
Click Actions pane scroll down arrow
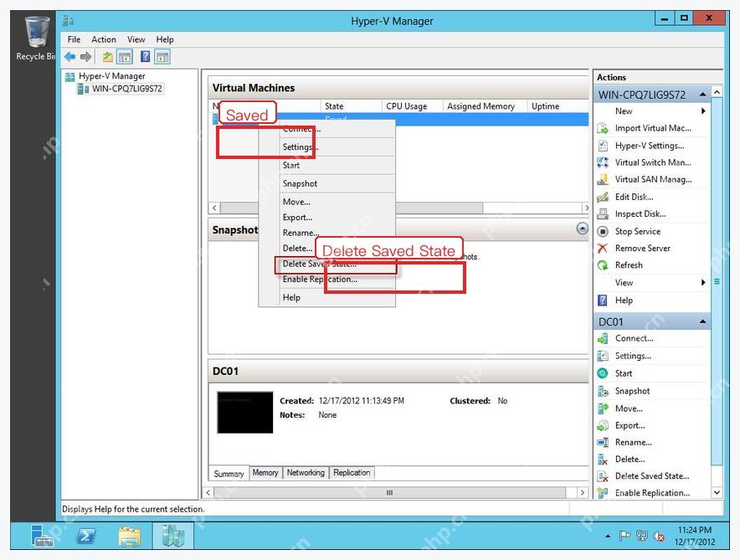point(717,492)
